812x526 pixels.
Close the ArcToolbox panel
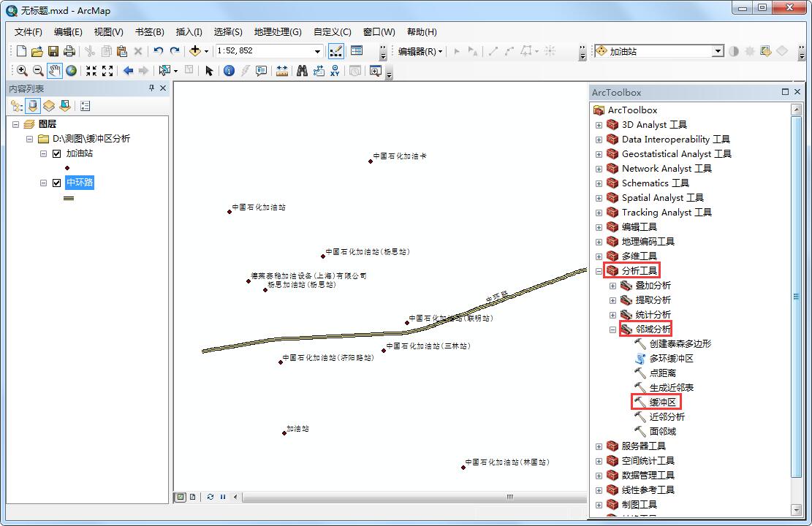pyautogui.click(x=797, y=91)
